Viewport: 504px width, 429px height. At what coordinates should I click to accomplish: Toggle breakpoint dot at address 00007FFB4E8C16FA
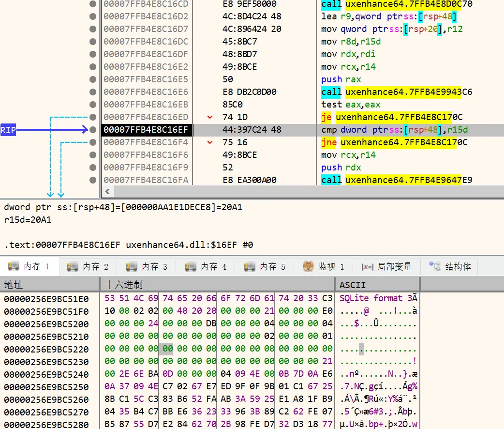pyautogui.click(x=93, y=180)
